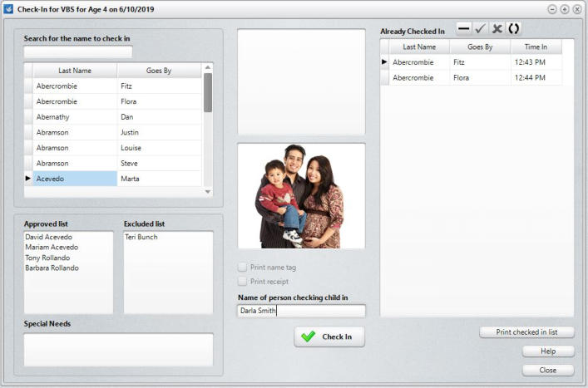Click the Special Needs text box
Screen dimensions: 588x388
tap(118, 350)
